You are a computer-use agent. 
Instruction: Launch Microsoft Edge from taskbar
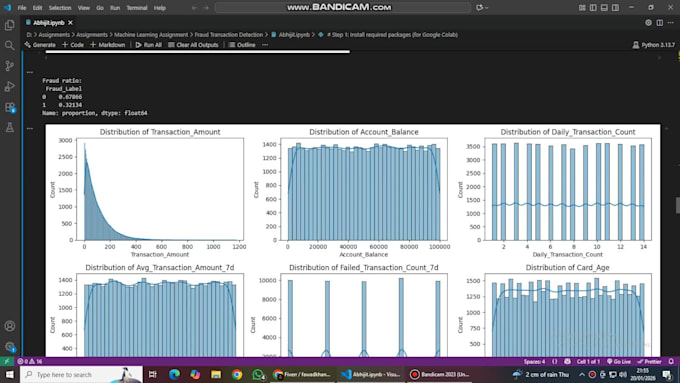(174, 374)
